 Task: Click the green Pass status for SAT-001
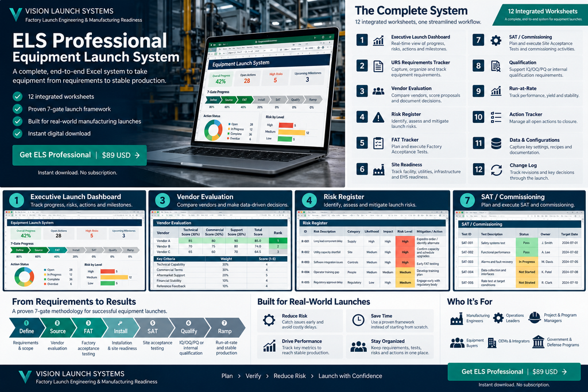(x=527, y=243)
